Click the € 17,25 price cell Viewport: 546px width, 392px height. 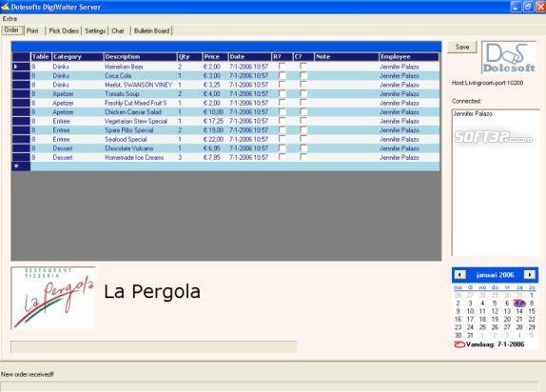tap(215, 121)
